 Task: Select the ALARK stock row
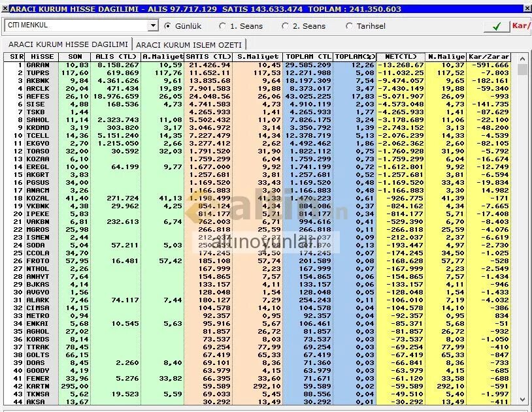pyautogui.click(x=258, y=300)
